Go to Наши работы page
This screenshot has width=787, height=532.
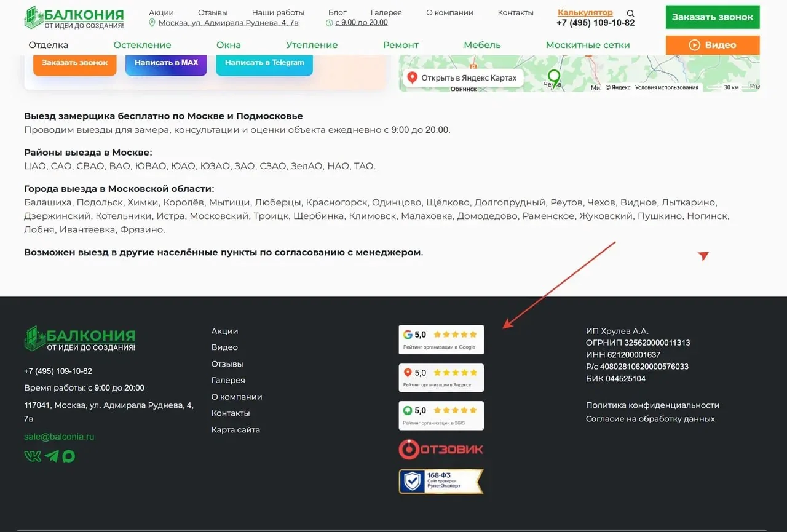[278, 12]
